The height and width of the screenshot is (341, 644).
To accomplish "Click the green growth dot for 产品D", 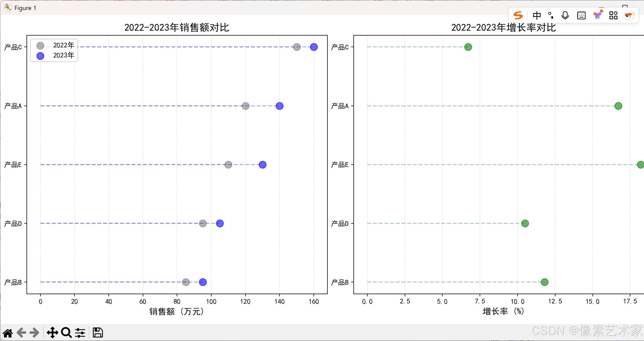I will (x=525, y=223).
